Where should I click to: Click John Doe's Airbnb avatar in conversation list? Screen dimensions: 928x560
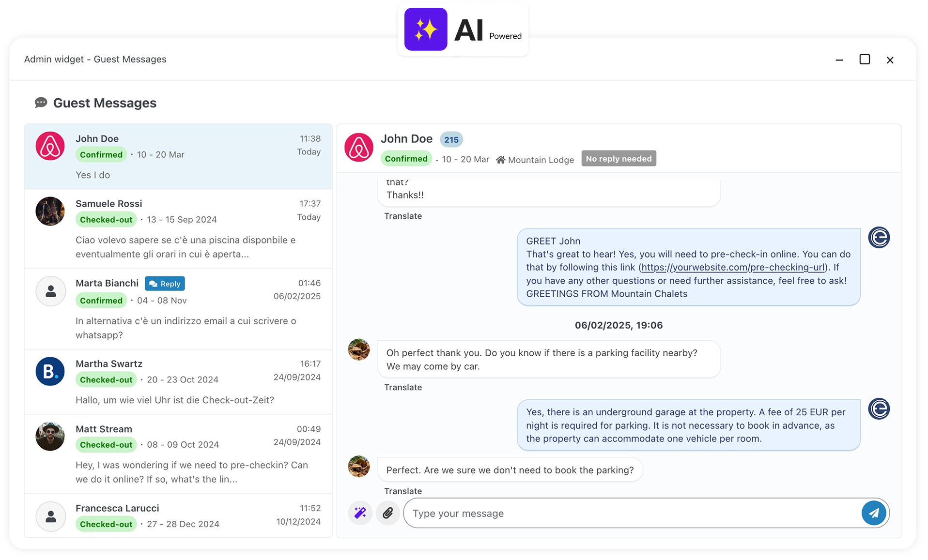click(x=50, y=146)
